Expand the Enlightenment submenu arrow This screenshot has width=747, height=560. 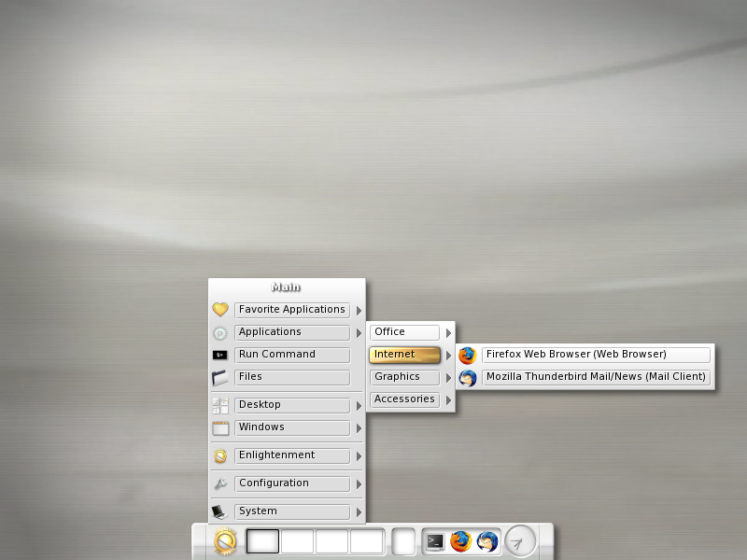click(x=359, y=456)
